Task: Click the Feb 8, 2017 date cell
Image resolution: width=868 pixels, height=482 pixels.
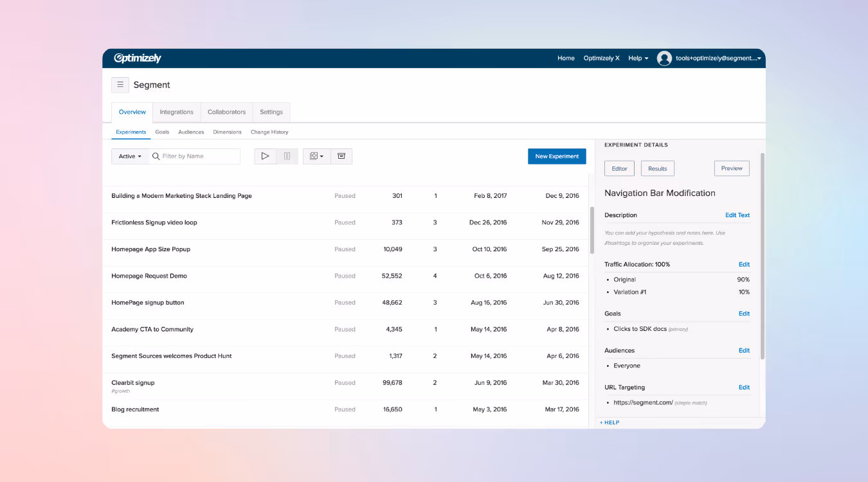Action: (x=491, y=196)
